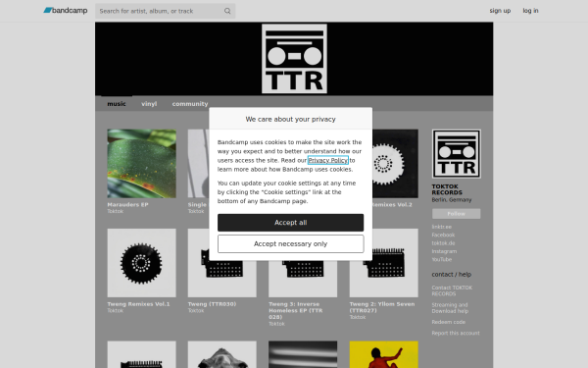Screen dimensions: 588x368
Task: Open the Marauders EP album cover
Action: (x=142, y=164)
